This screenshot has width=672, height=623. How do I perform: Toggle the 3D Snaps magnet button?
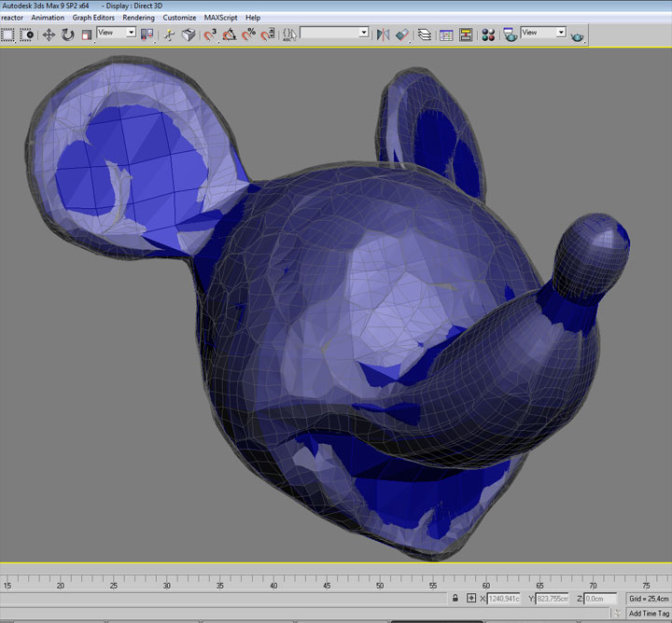click(x=210, y=35)
